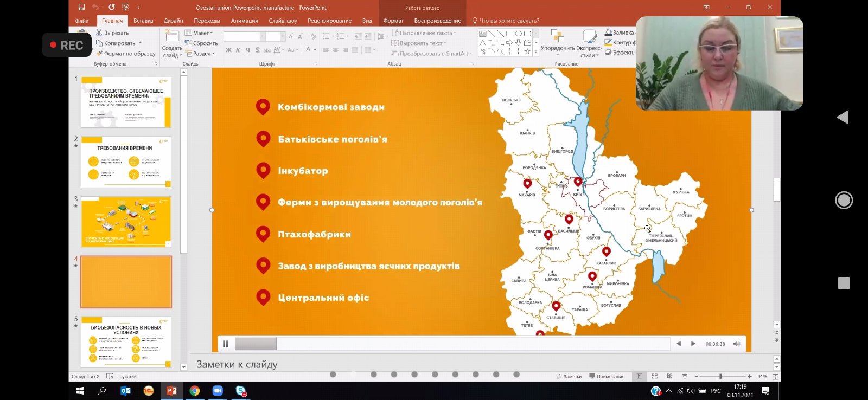
Task: Switch to the Слайд-шоу ribbon tab
Action: coord(283,21)
